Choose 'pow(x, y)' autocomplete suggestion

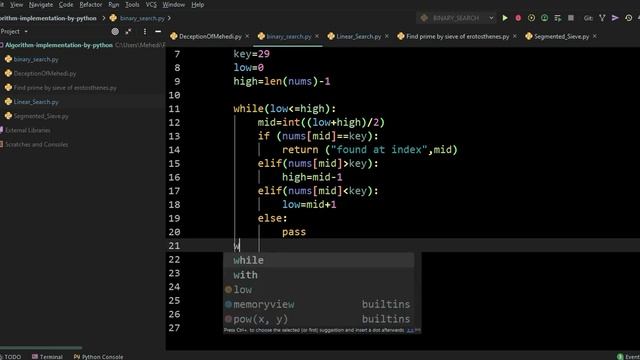click(318, 319)
